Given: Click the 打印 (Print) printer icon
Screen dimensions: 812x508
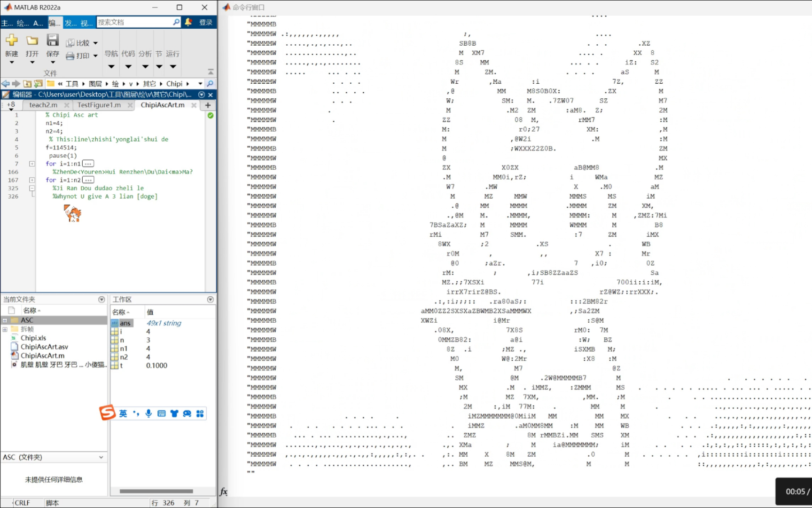Looking at the screenshot, I should point(70,56).
